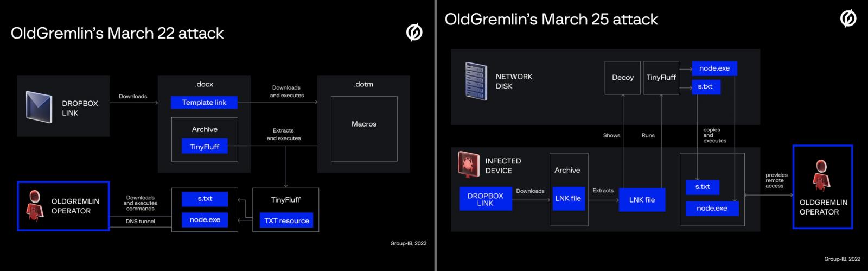Select the s.txt box next to DNS tunnel operator

pyautogui.click(x=205, y=199)
